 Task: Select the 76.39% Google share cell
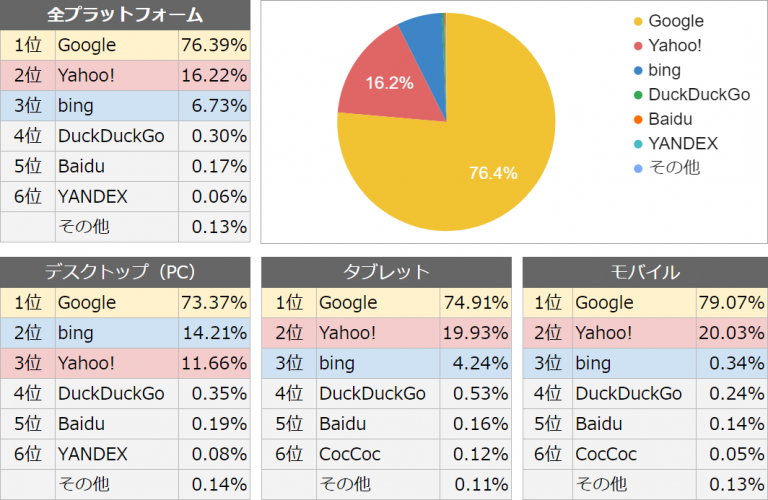pos(214,45)
